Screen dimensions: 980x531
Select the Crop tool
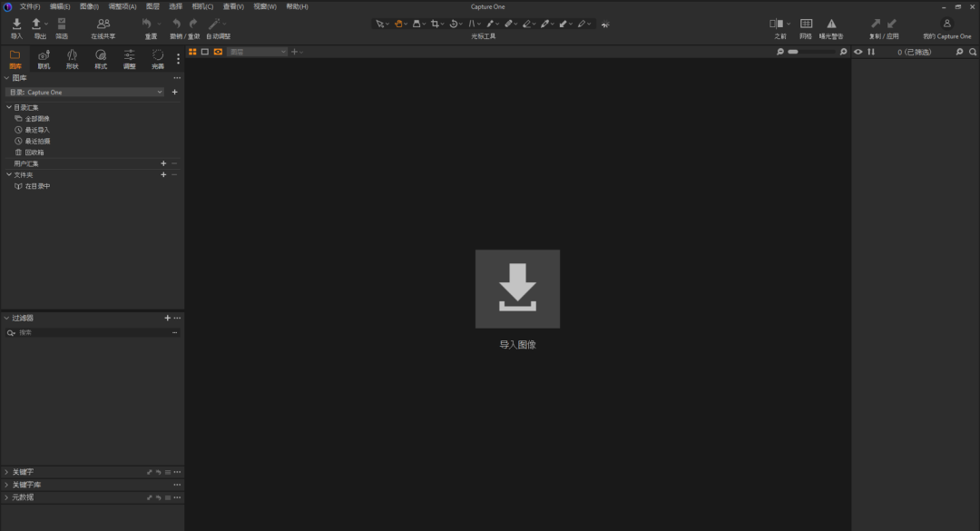coord(435,24)
